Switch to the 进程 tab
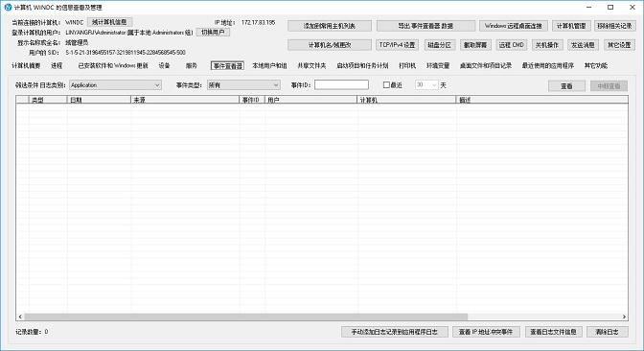 (x=57, y=66)
